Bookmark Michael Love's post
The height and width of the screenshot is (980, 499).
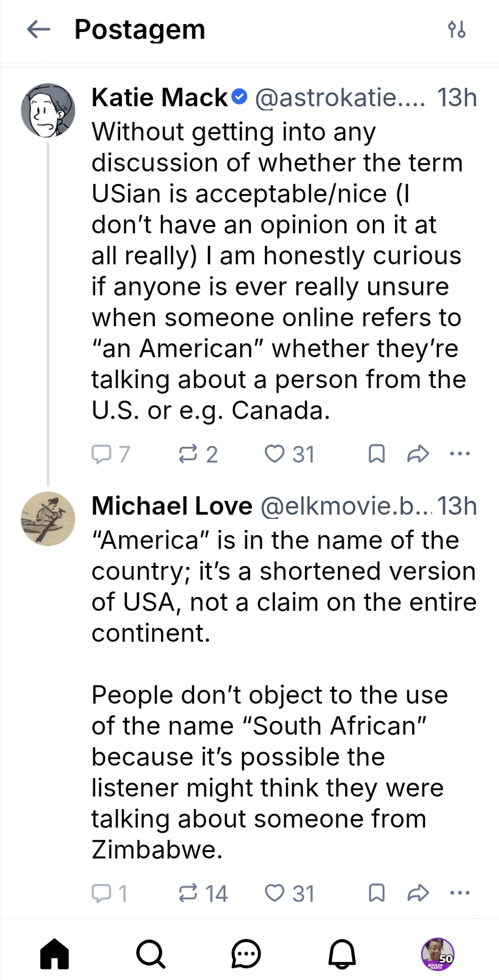tap(376, 893)
